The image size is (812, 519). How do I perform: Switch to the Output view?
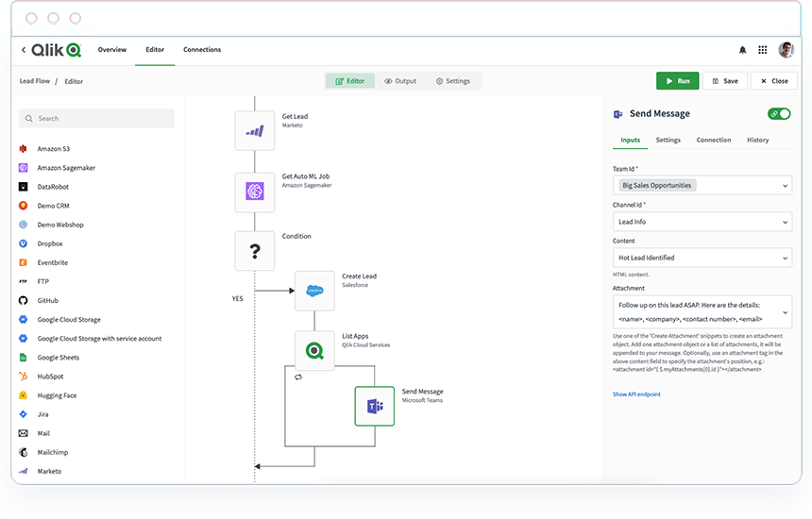pyautogui.click(x=400, y=81)
